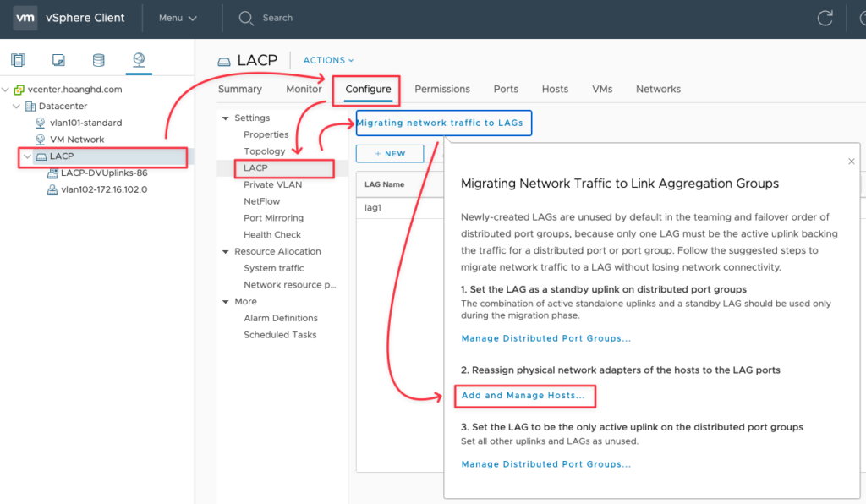Open the Storage inventory icon
Screen dimensions: 866x504
point(98,60)
